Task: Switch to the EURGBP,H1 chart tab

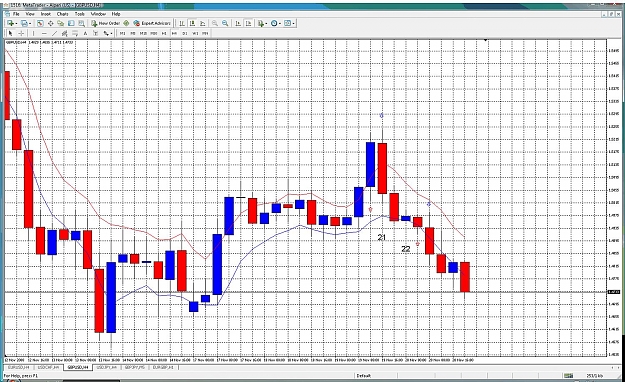Action: point(163,367)
